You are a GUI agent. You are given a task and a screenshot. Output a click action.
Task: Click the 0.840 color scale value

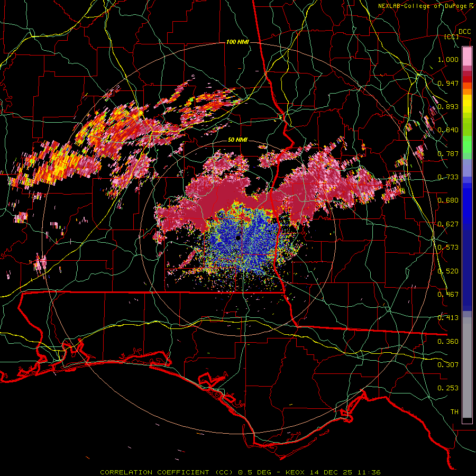448,130
